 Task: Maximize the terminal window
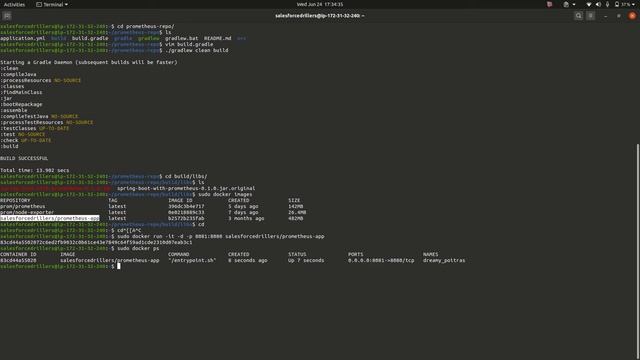tap(619, 16)
